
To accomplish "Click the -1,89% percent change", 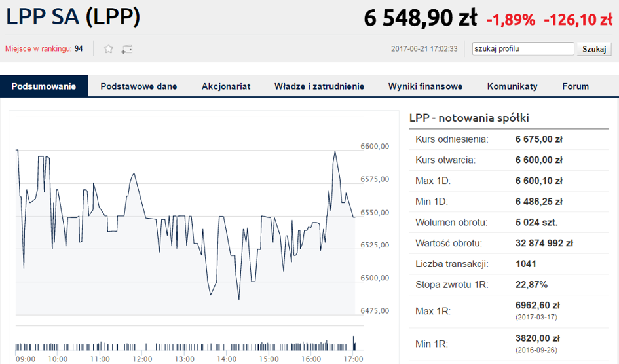I will (x=511, y=20).
